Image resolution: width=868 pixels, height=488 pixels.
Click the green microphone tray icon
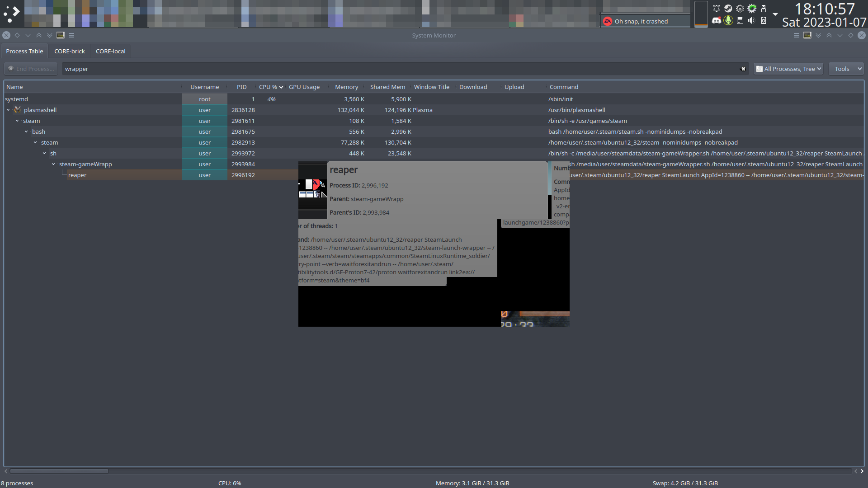(728, 20)
